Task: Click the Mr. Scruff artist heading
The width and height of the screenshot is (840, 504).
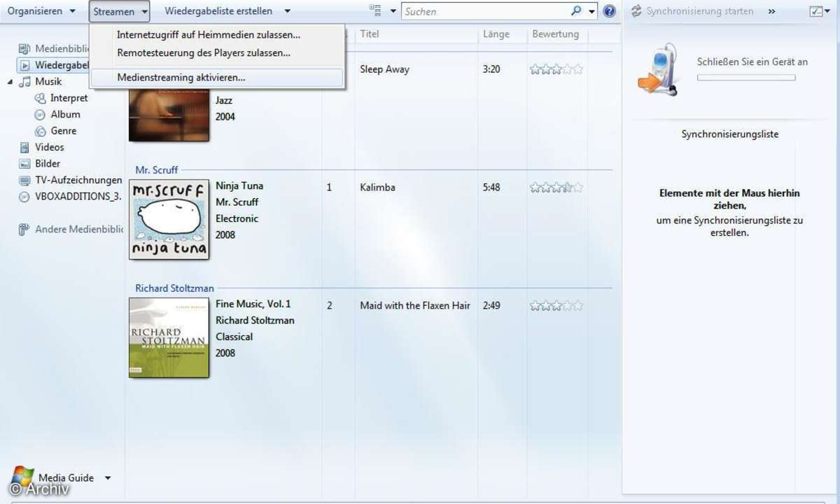Action: click(157, 170)
